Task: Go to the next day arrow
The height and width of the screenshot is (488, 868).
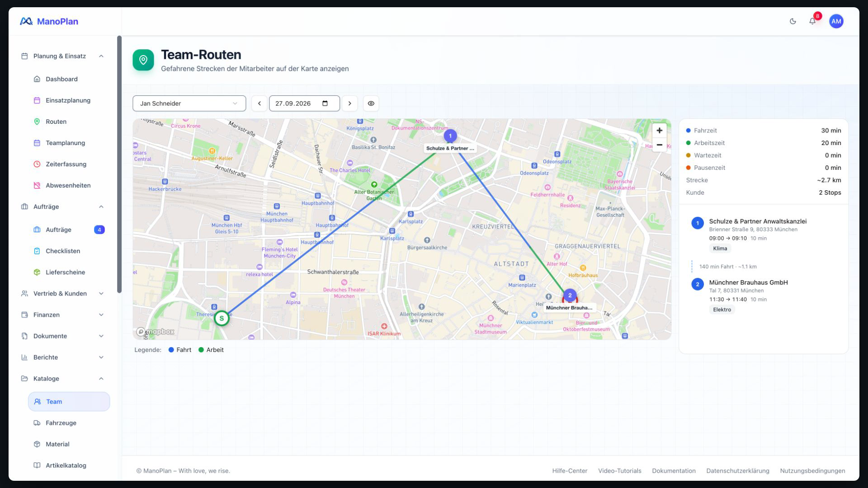Action: pos(349,103)
